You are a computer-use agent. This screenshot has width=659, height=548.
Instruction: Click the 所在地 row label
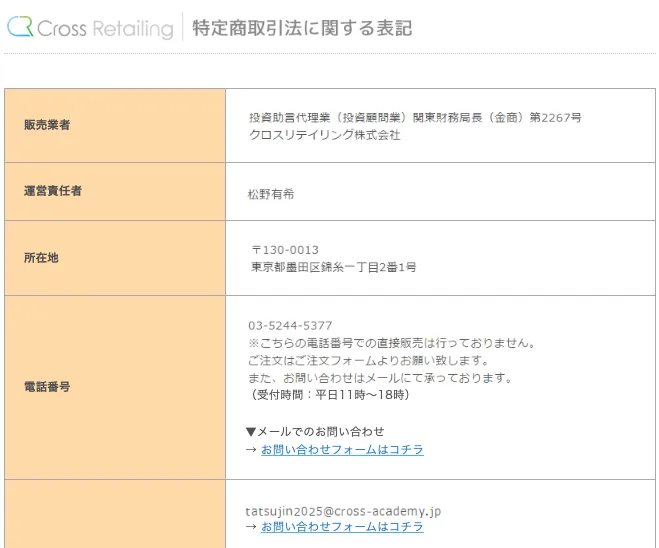tap(41, 258)
